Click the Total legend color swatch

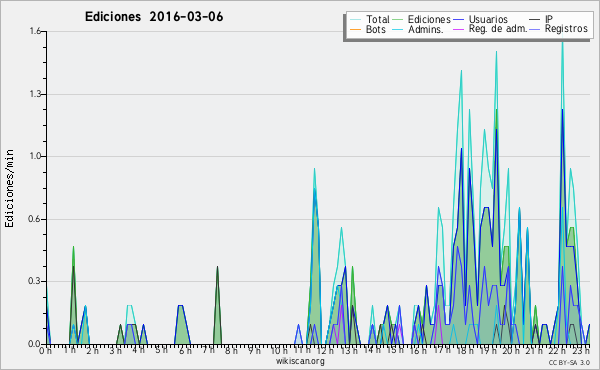355,20
